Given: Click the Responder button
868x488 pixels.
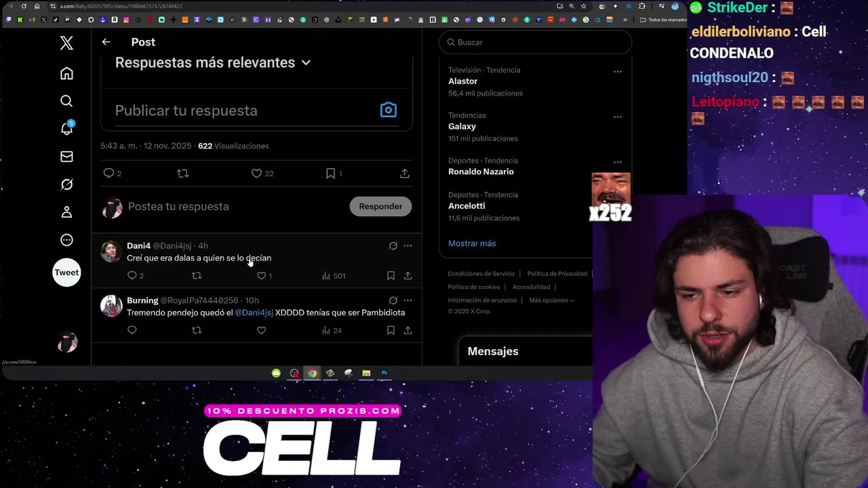Looking at the screenshot, I should 380,206.
